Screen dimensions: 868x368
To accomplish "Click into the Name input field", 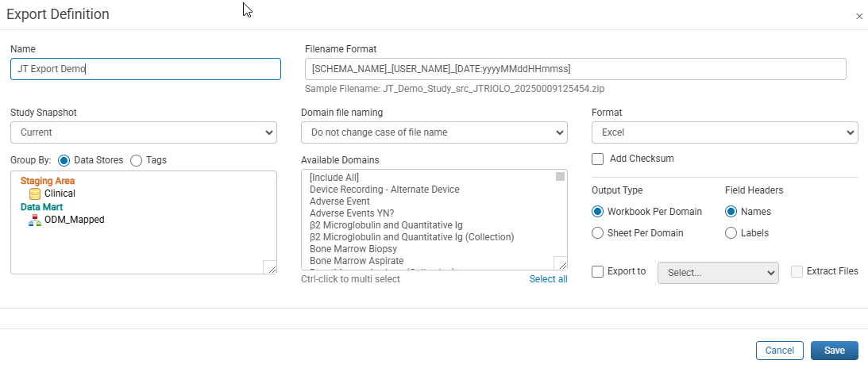I will [x=145, y=69].
